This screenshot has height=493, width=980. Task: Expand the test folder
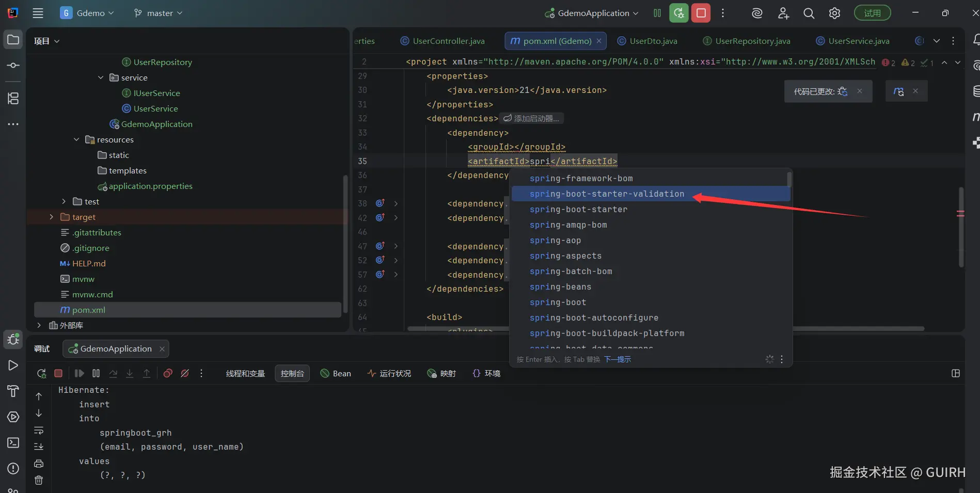64,201
